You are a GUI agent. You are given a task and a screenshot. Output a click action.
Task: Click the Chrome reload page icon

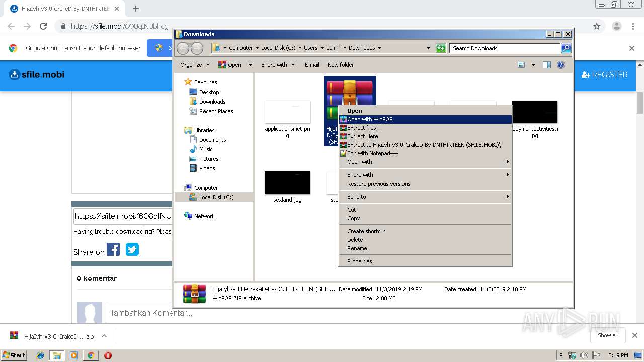pos(43,26)
